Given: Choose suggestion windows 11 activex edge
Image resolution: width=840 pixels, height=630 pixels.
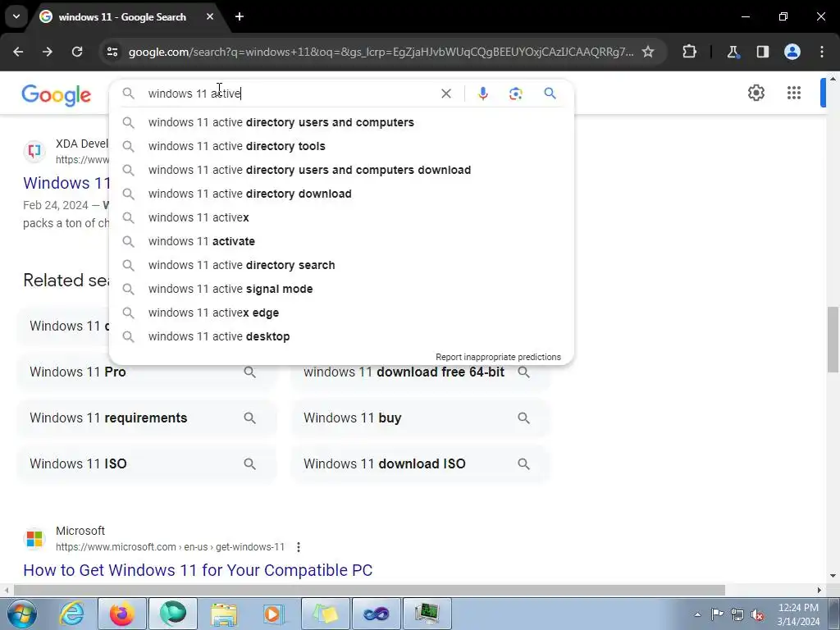Looking at the screenshot, I should pyautogui.click(x=341, y=313).
